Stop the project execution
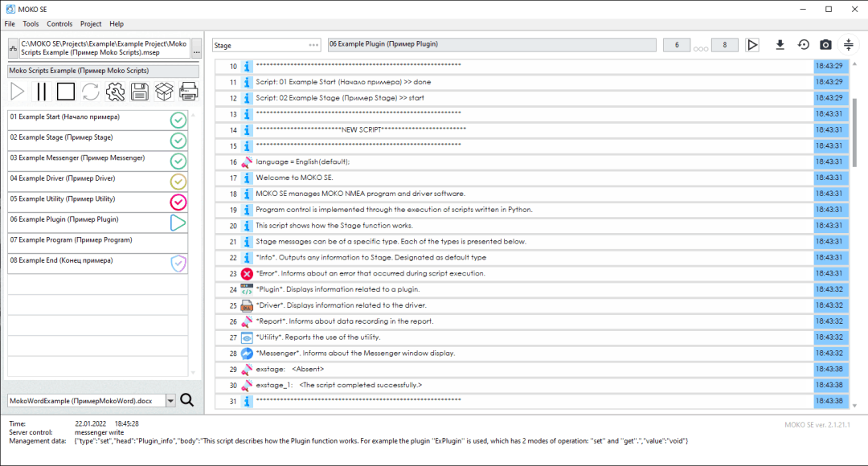This screenshot has height=466, width=868. point(66,92)
